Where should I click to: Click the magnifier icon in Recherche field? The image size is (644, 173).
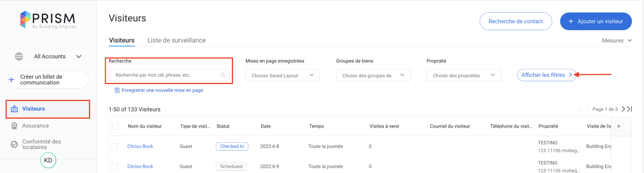(x=223, y=75)
